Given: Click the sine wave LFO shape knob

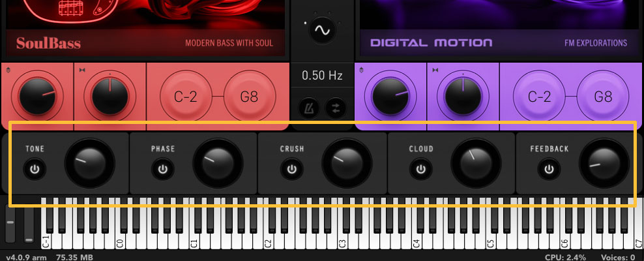Looking at the screenshot, I should (323, 30).
